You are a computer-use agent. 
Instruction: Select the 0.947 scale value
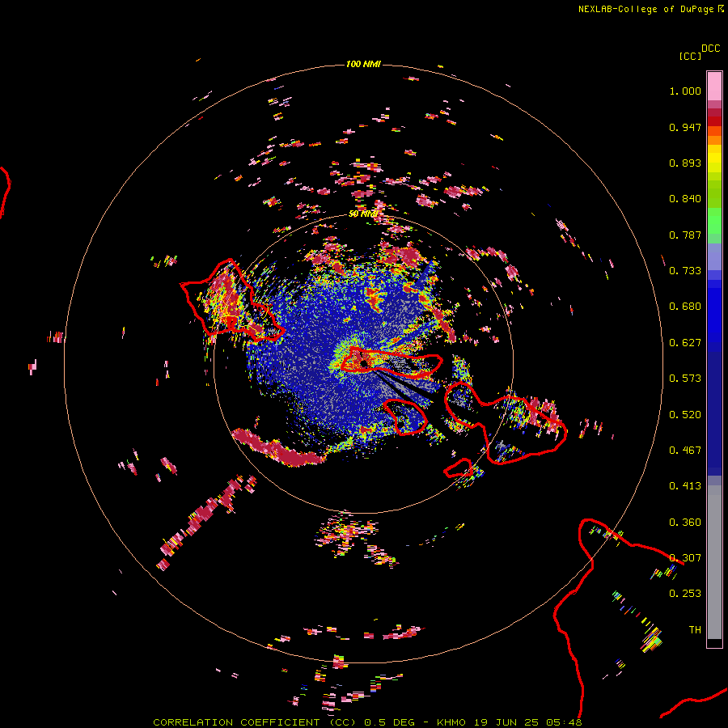685,127
